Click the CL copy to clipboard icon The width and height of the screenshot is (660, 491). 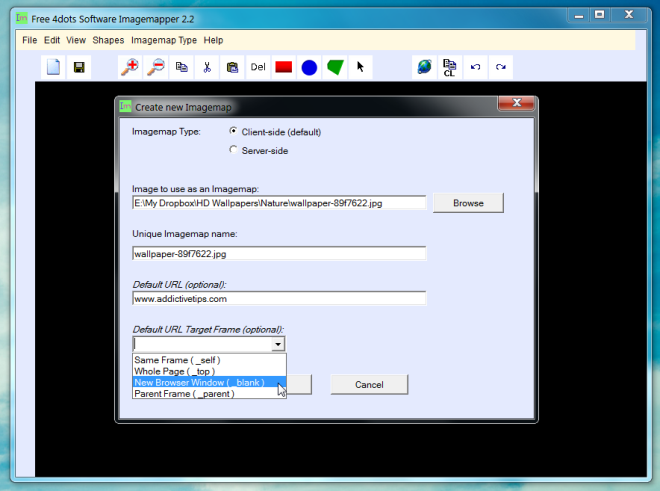click(450, 67)
